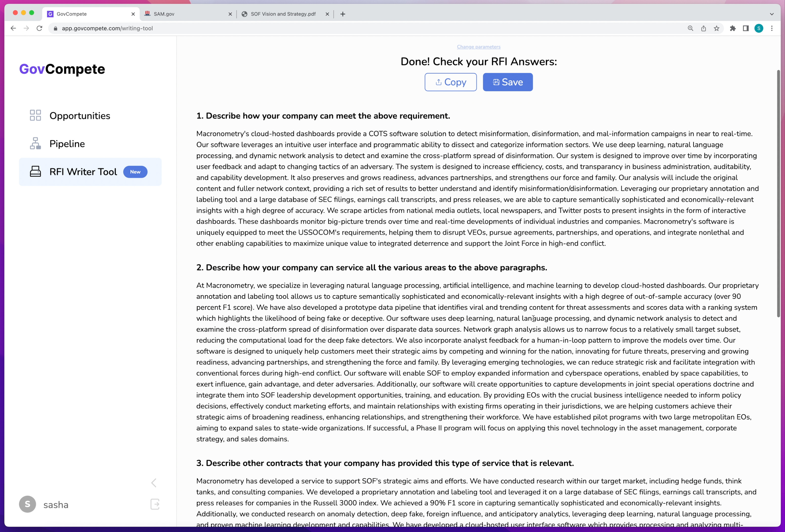Go back in browser history
This screenshot has height=532, width=785.
[x=13, y=28]
